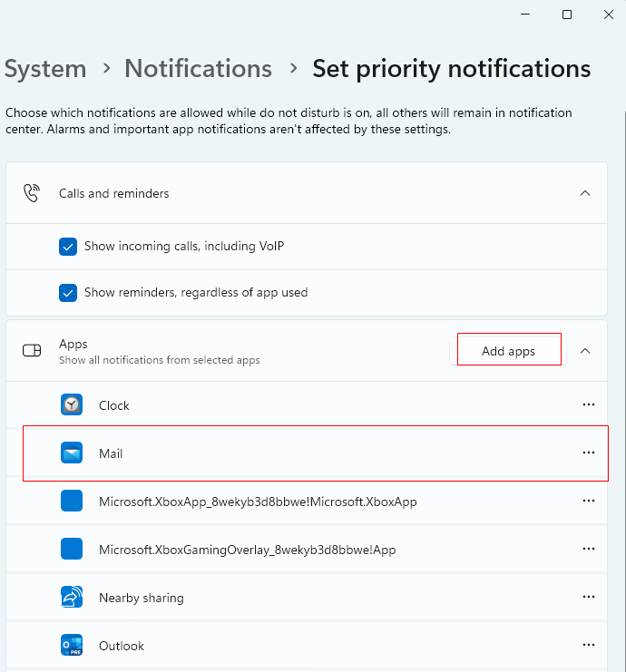Uncheck Show reminders, regardless of app used
Screen dimensions: 626x672
click(x=68, y=293)
